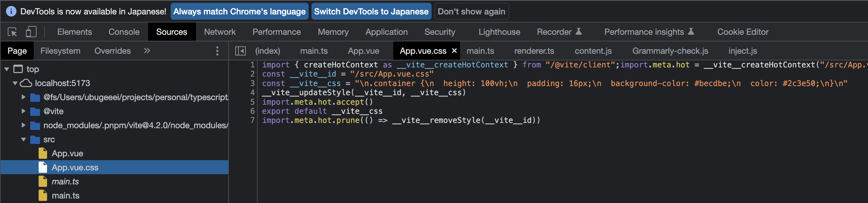The width and height of the screenshot is (868, 203).
Task: Click line number 7 in the gutter
Action: pos(252,120)
